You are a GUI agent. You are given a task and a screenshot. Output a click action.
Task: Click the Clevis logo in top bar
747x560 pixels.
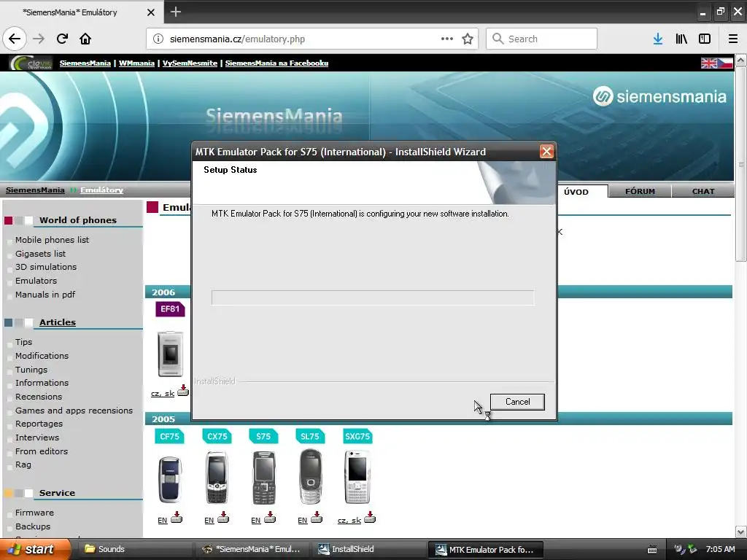pos(31,63)
